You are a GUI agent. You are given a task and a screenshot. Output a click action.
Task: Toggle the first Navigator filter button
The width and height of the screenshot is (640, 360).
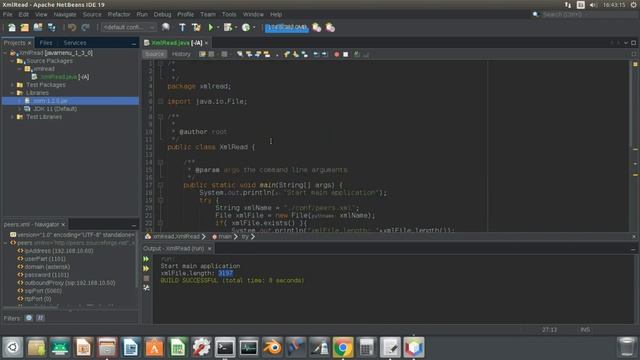click(29, 318)
